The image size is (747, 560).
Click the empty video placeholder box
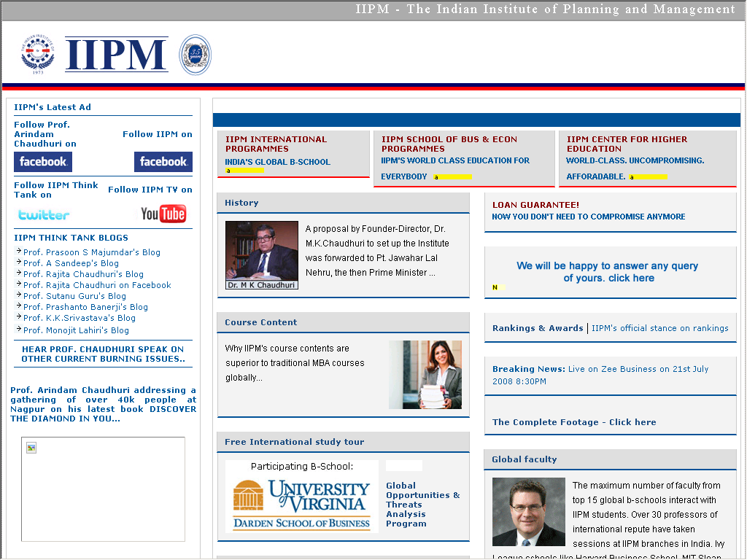click(103, 489)
